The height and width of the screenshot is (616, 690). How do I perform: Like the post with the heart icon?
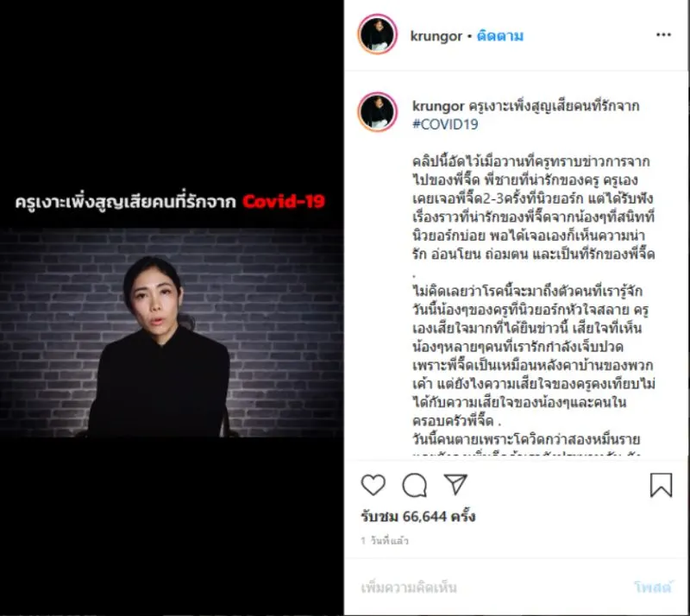373,485
